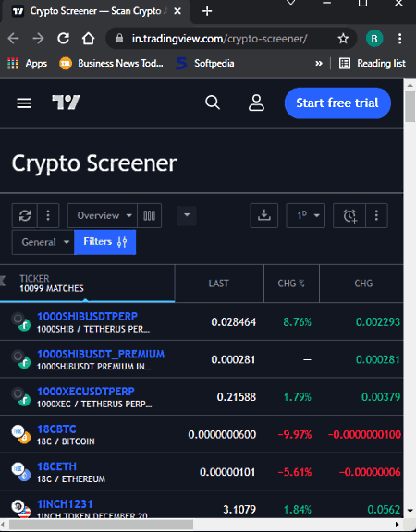Select the -9.97% change cell
This screenshot has height=532, width=416.
295,434
